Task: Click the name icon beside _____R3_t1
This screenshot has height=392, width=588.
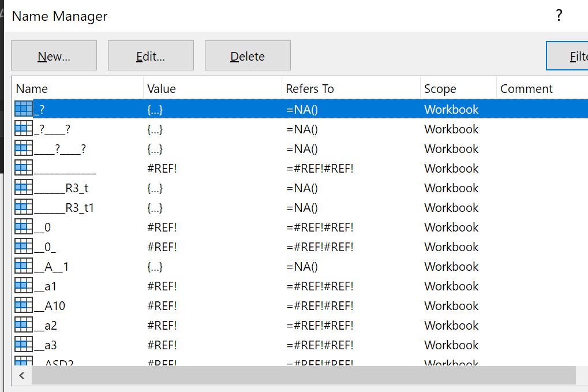Action: click(x=24, y=207)
